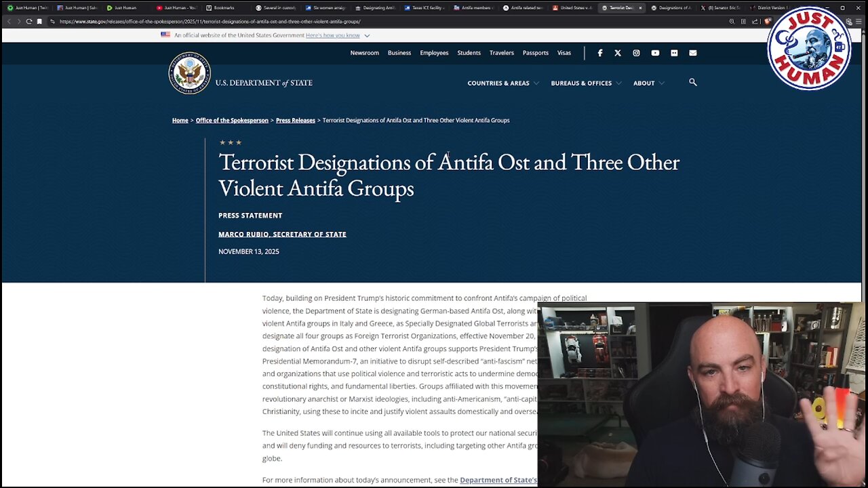Open the Newsroom menu link
Viewport: 868px width, 488px height.
point(364,53)
